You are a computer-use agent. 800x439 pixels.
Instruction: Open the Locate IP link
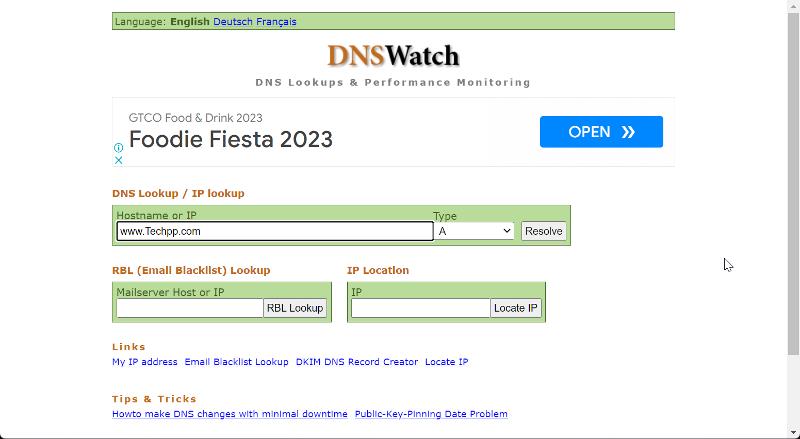[446, 362]
